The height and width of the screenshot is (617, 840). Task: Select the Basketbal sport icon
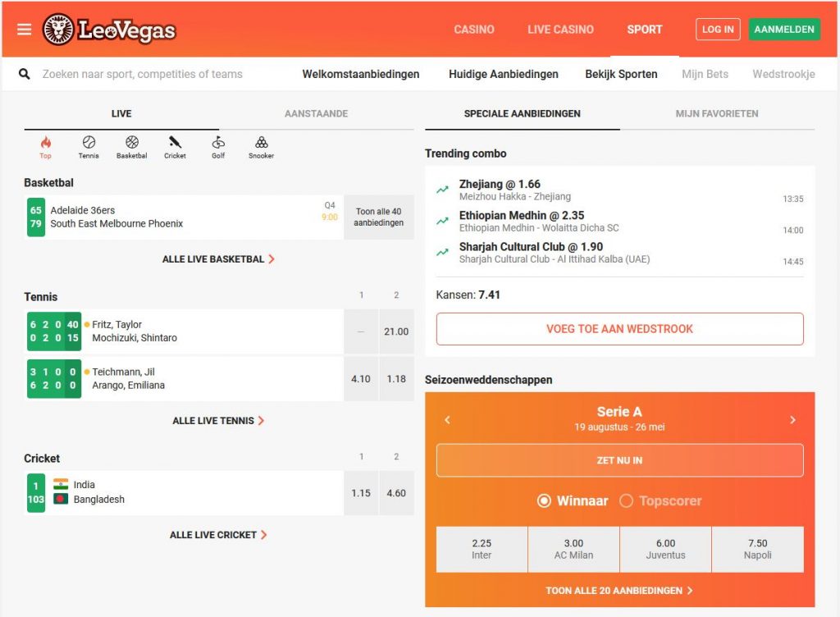[132, 148]
